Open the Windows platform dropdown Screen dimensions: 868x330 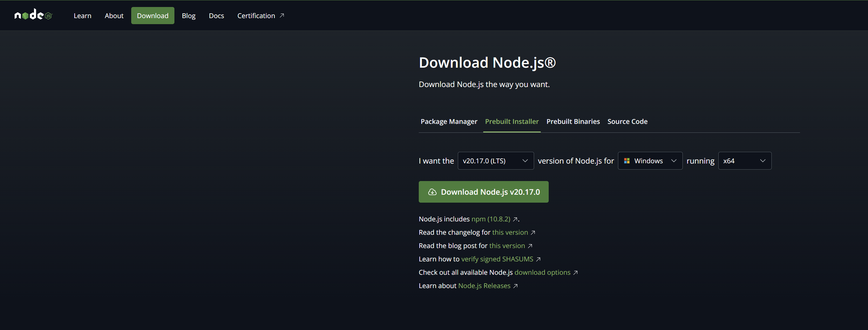pos(650,161)
